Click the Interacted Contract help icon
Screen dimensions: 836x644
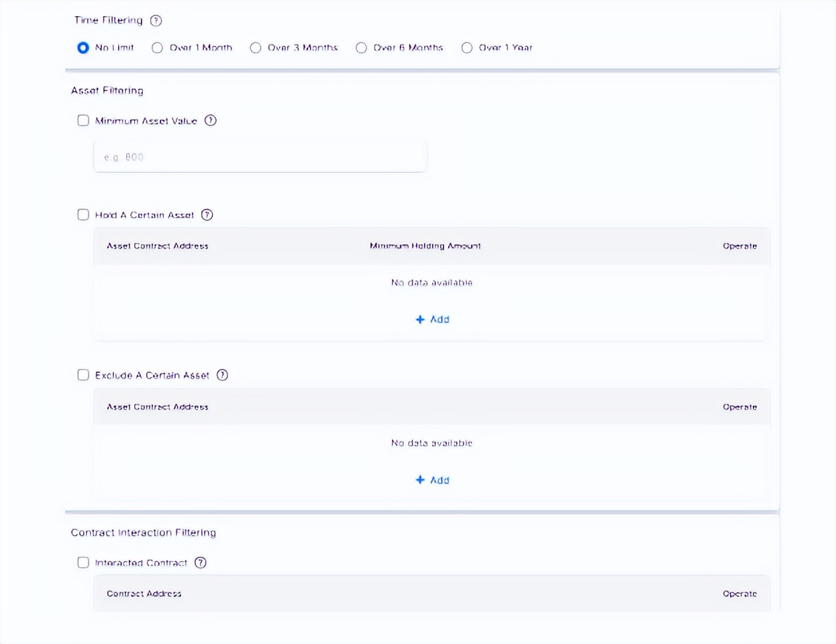[x=201, y=562]
